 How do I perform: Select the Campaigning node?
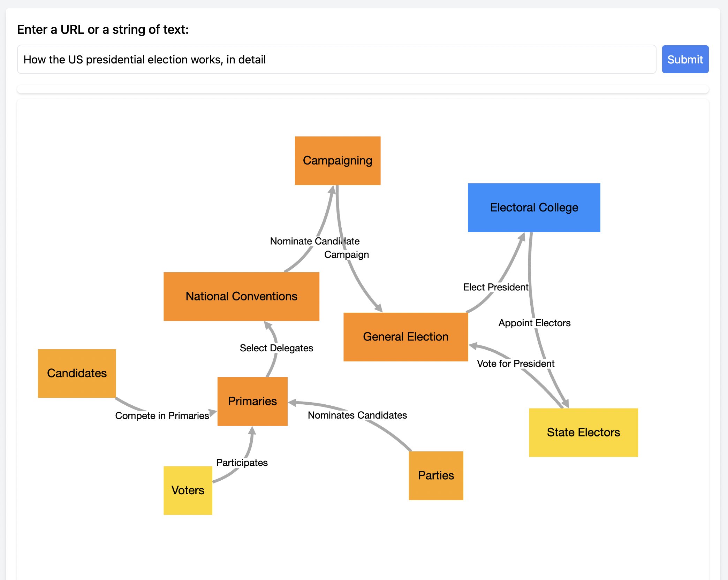point(338,160)
